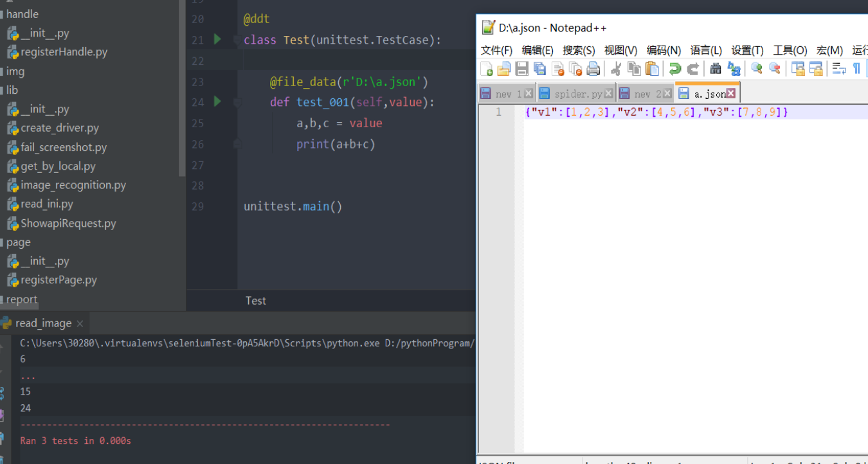Viewport: 868px width, 464px height.
Task: Open ShowapiRequest.py file
Action: coord(68,224)
